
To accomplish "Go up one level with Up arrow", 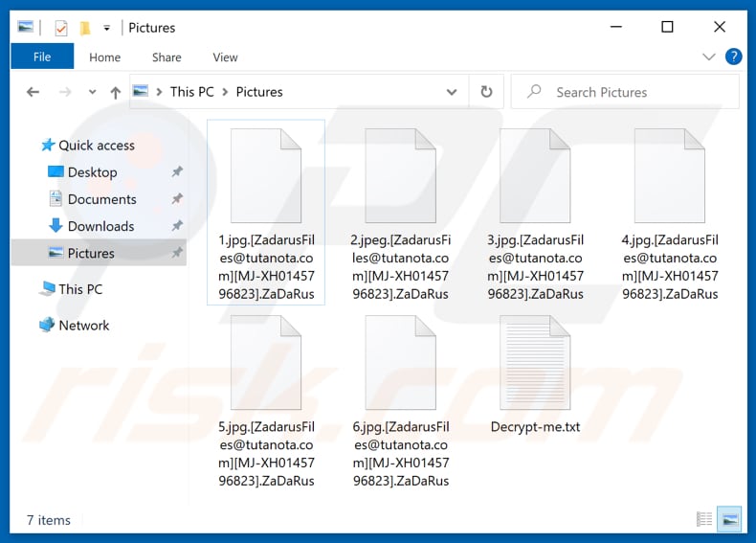I will click(115, 92).
